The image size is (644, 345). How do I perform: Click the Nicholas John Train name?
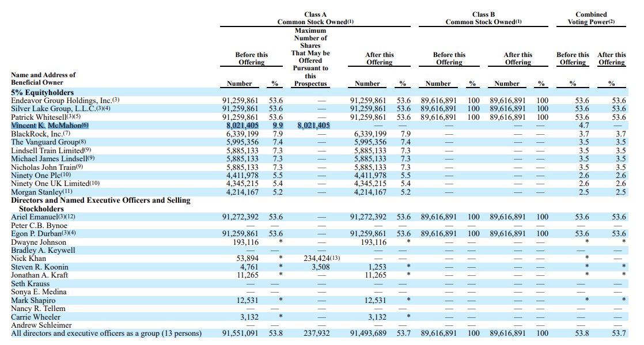47,167
